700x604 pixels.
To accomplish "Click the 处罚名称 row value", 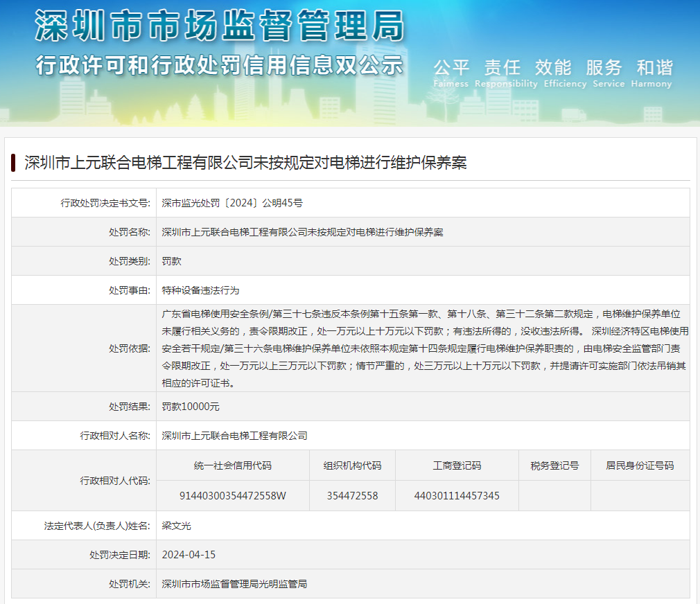I will [x=302, y=232].
